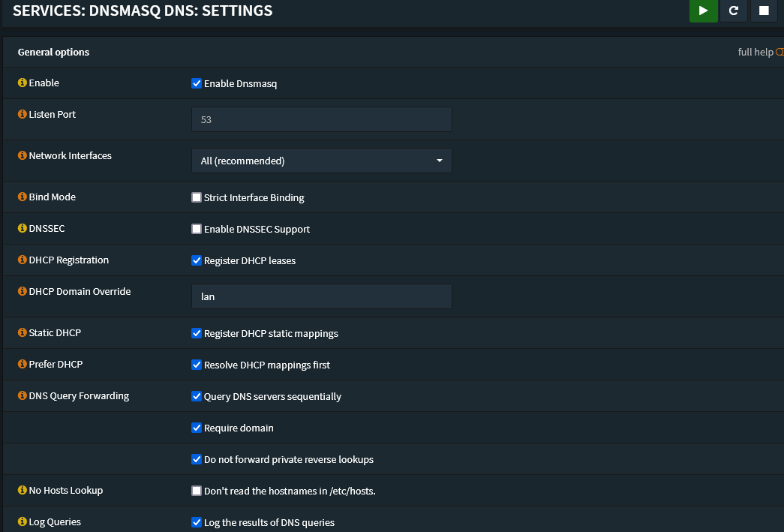Uncheck the Enable Dnsmasq checkbox

coord(197,83)
